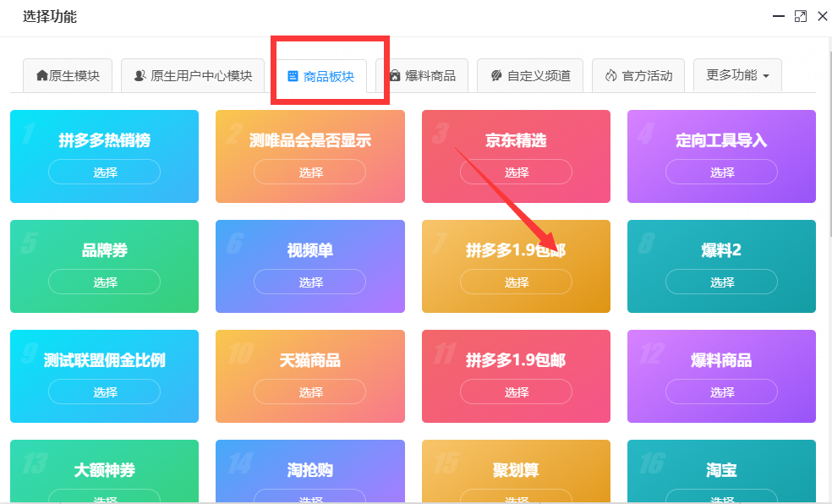The width and height of the screenshot is (832, 504).
Task: Open the 爆料商品 tab
Action: click(422, 76)
